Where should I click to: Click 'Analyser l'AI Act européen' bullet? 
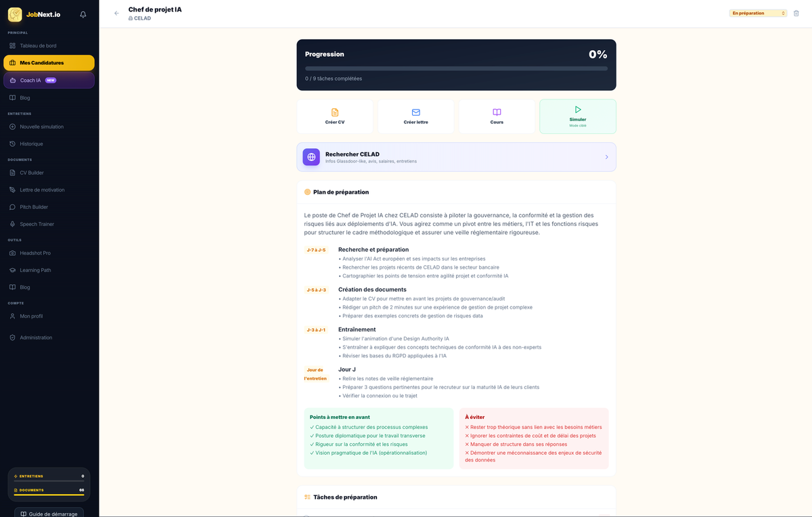pos(412,258)
